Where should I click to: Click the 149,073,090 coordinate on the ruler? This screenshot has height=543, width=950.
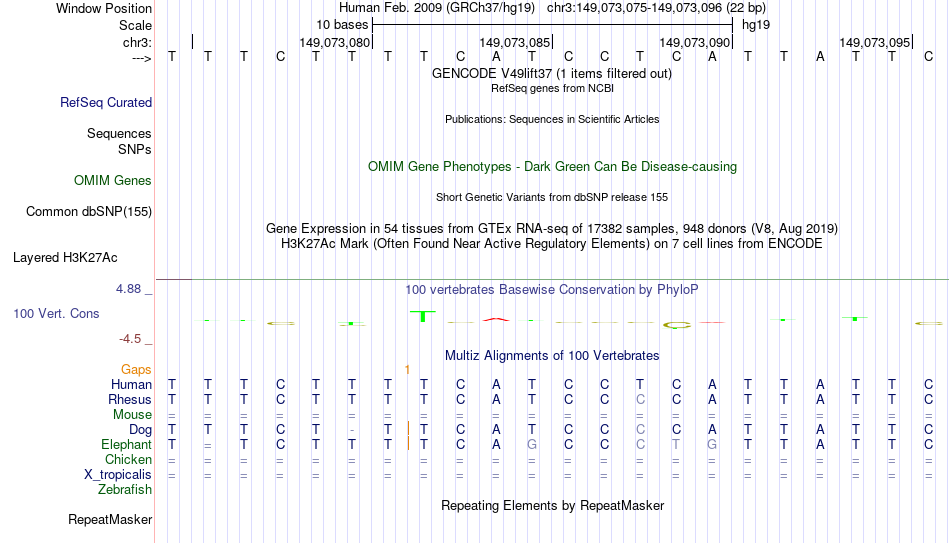coord(694,42)
